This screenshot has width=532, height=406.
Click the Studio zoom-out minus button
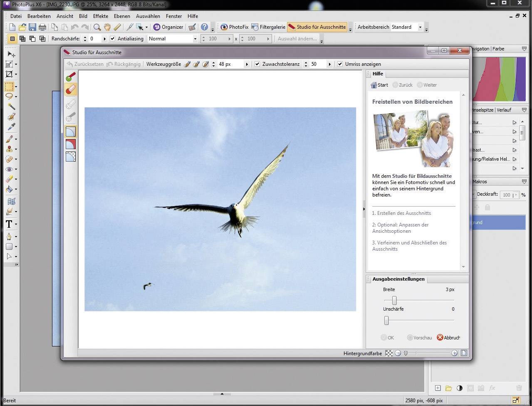[x=398, y=353]
